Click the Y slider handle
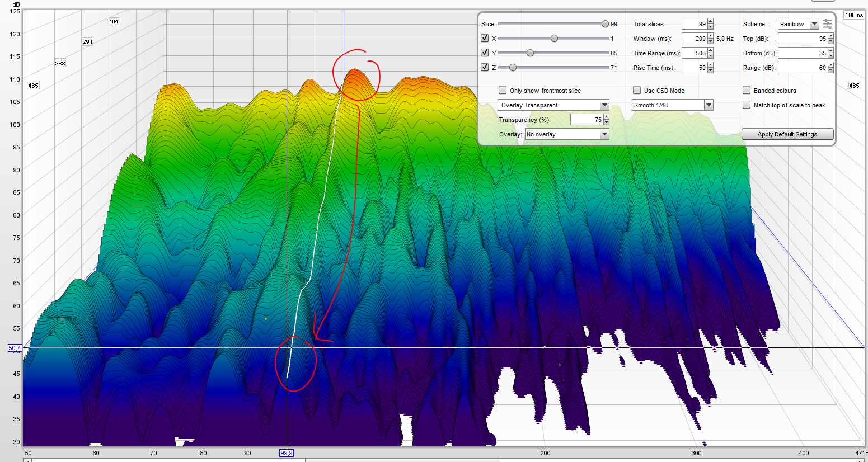 click(x=530, y=53)
